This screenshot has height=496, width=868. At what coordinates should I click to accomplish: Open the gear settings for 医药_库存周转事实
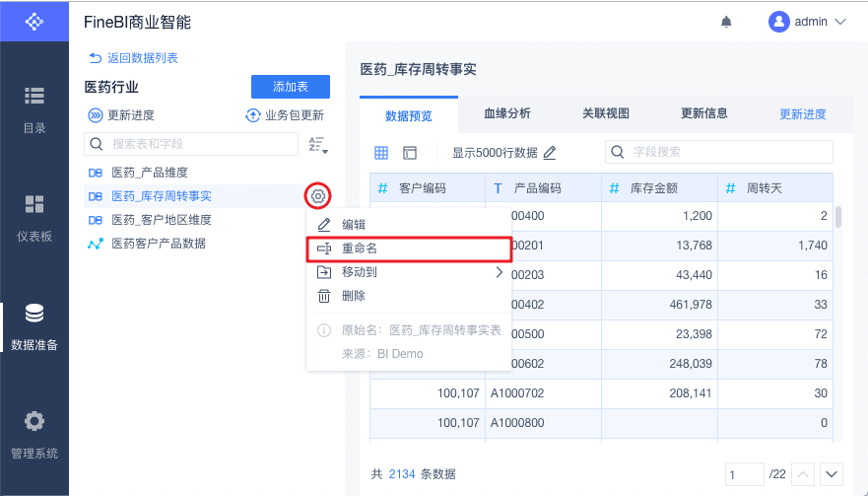[318, 196]
